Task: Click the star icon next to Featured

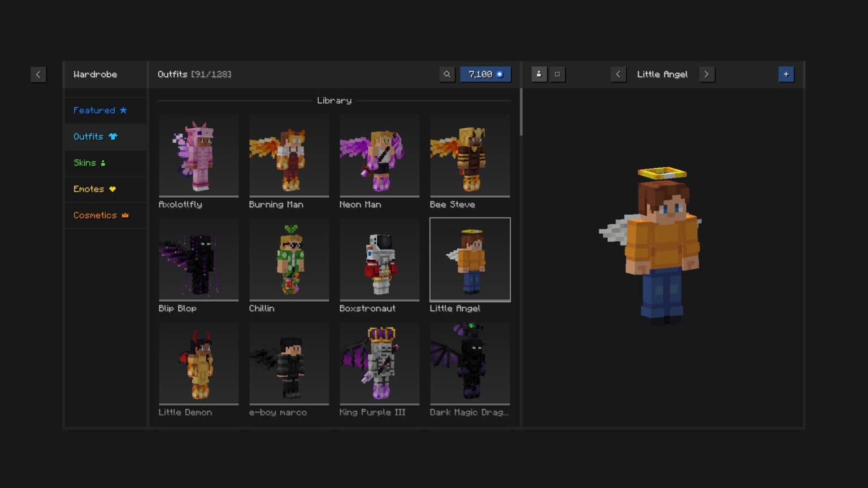Action: pos(124,110)
